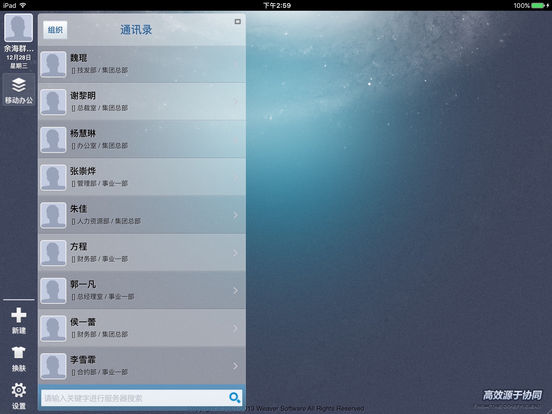The image size is (552, 414).
Task: Open contact 侯一蕾
Action: pyautogui.click(x=142, y=328)
